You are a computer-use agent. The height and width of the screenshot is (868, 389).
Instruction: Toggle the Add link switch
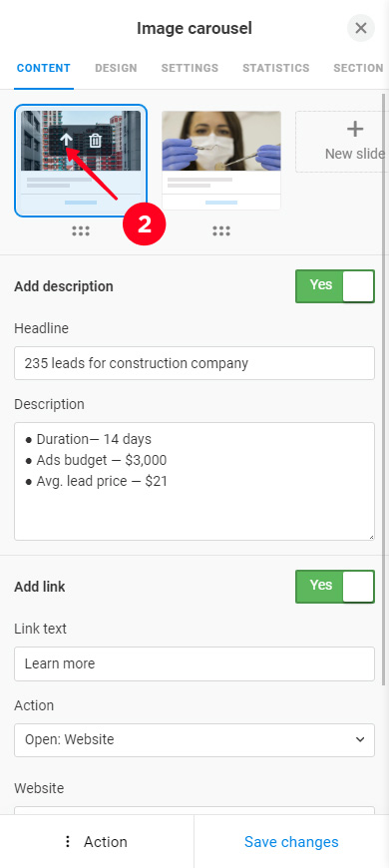point(335,587)
